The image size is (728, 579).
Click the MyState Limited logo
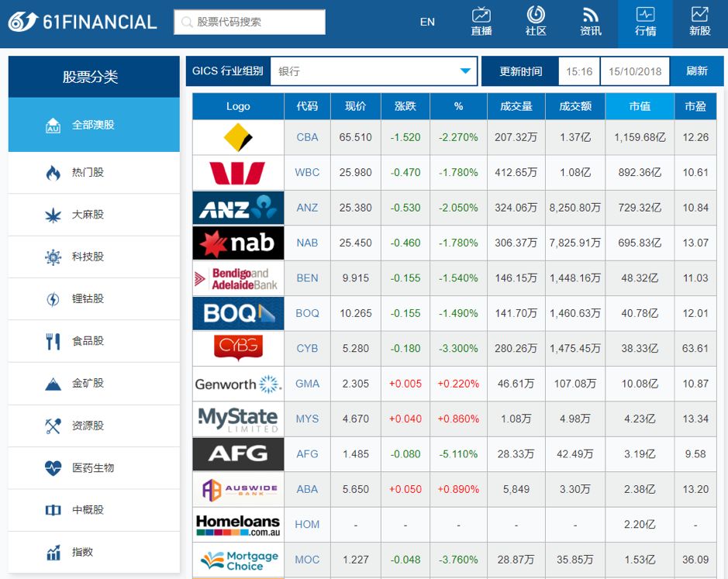point(238,419)
